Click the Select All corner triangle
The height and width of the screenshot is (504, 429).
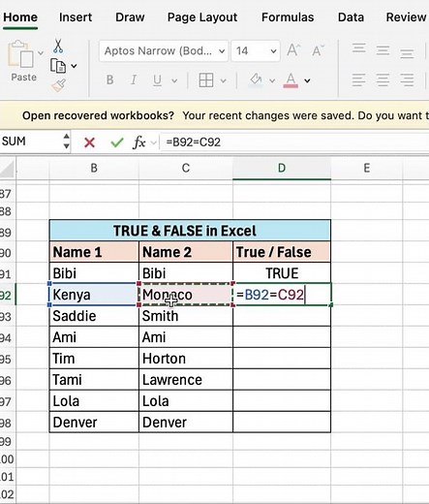7,169
